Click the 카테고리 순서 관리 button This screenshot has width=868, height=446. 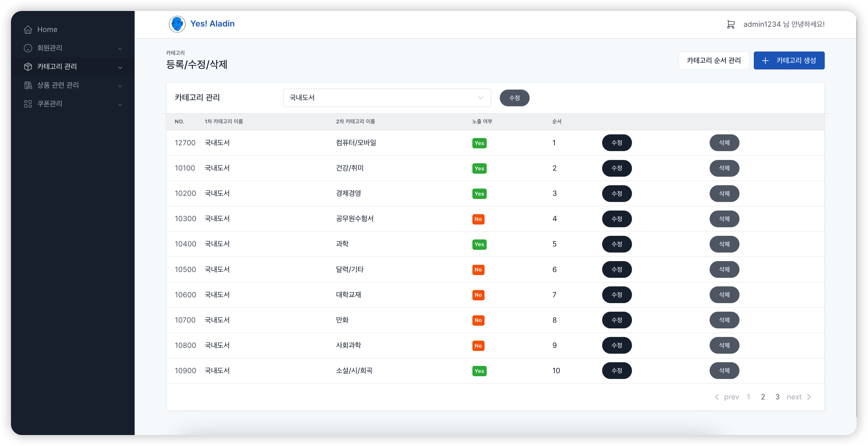(713, 61)
